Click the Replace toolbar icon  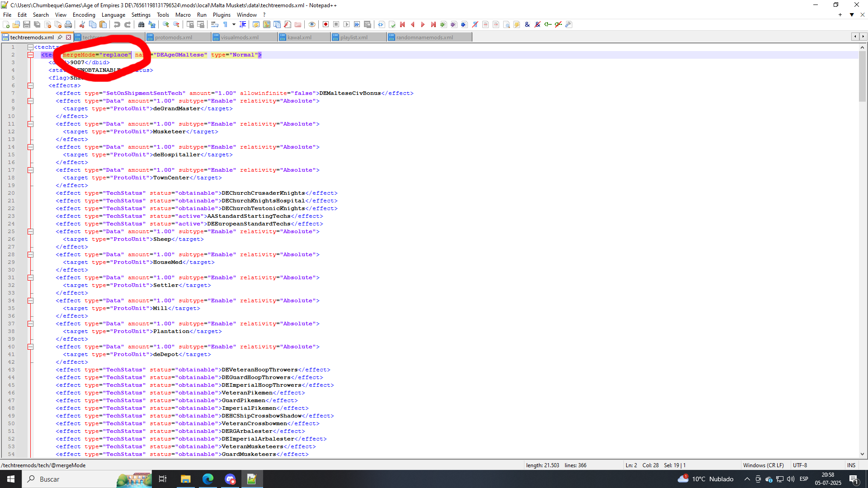tap(151, 24)
